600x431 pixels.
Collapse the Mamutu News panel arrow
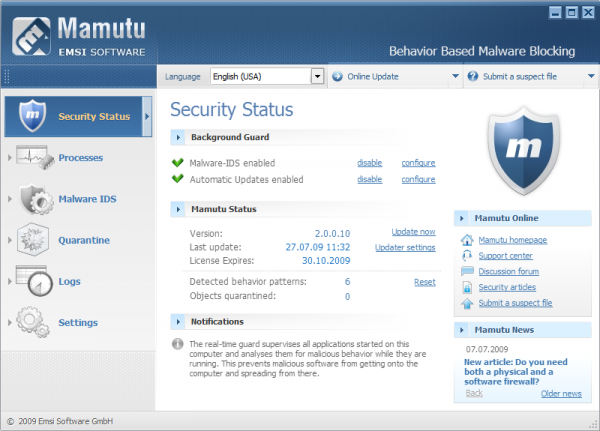pos(461,330)
